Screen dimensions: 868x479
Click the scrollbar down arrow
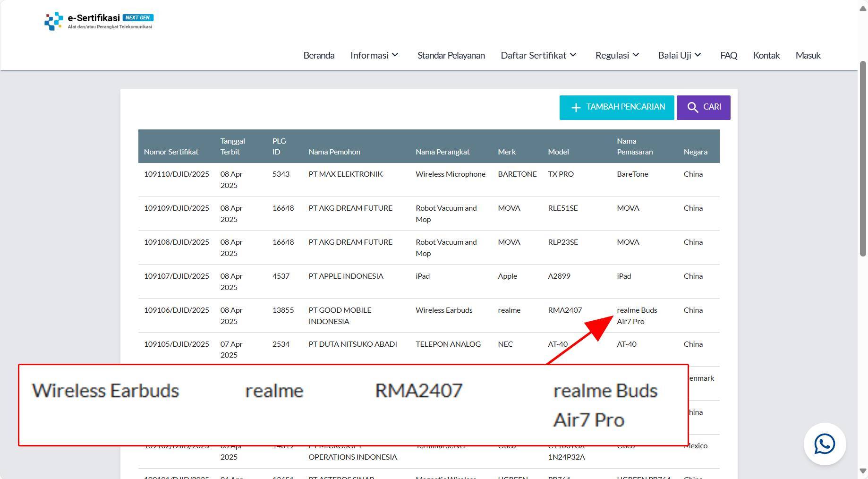click(863, 471)
